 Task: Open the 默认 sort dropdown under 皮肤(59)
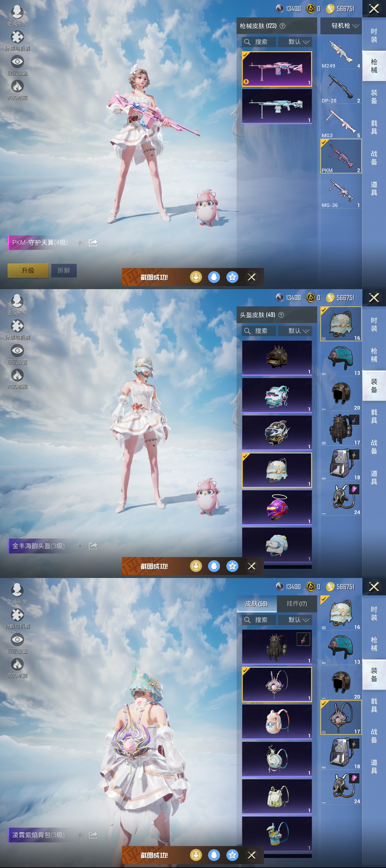point(295,620)
